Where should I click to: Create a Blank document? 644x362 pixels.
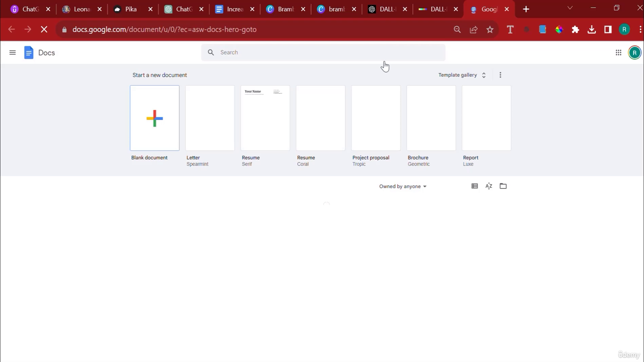155,118
